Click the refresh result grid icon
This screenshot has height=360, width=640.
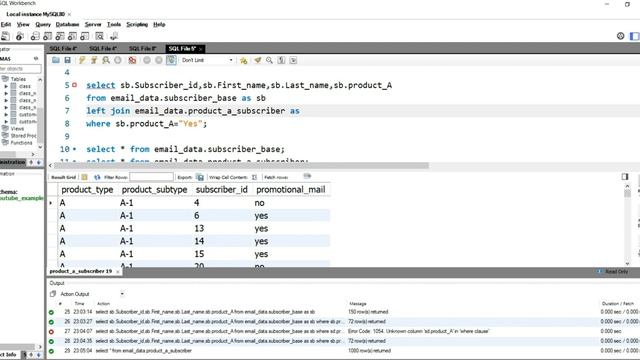point(97,177)
